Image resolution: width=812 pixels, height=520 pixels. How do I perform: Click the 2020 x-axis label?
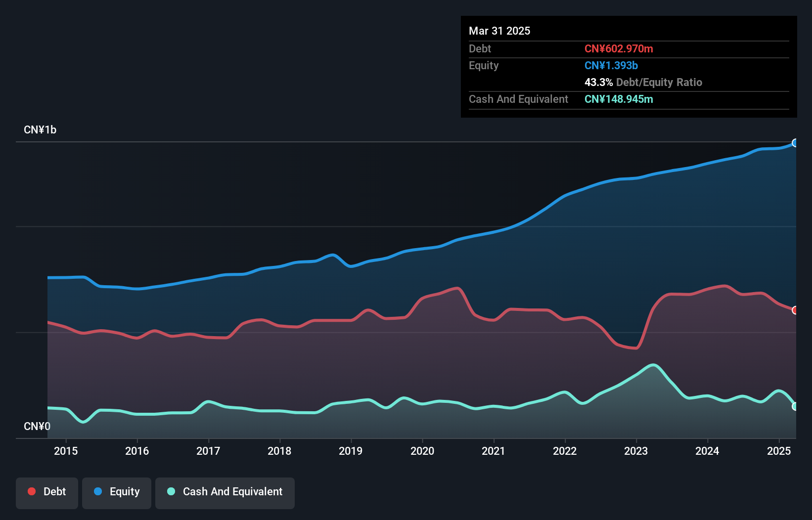point(422,451)
